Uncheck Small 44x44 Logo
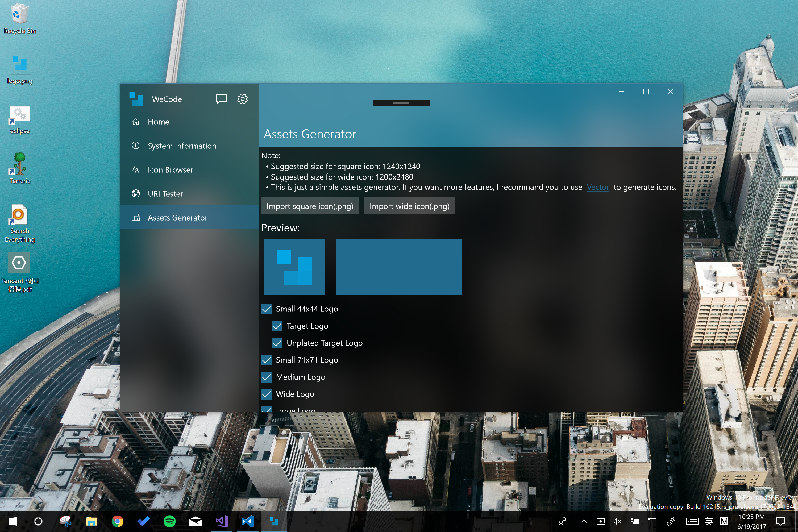798x532 pixels. 266,309
